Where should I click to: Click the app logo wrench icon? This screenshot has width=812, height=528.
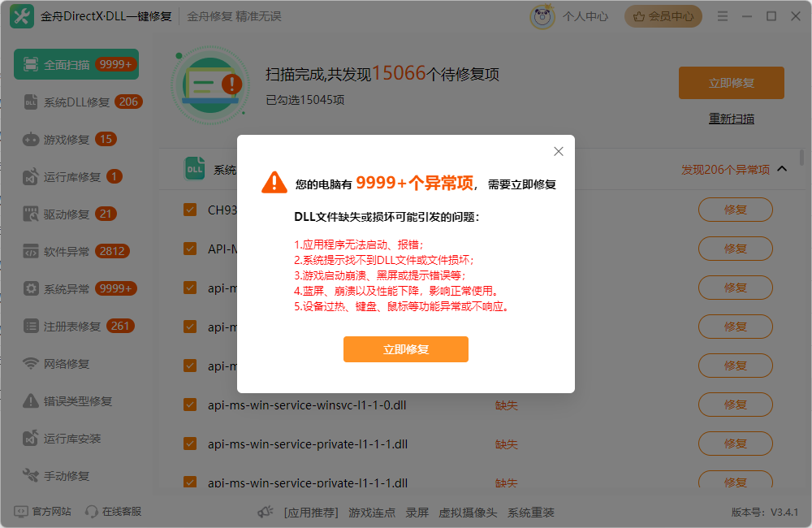click(22, 16)
